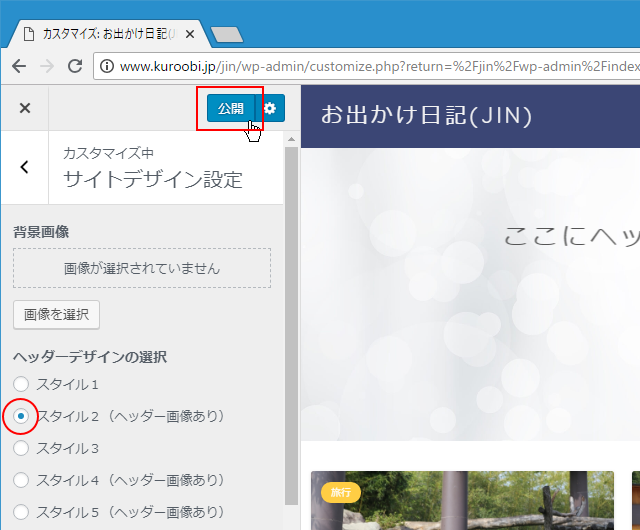Go back using the left chevron arrow
The image size is (640, 530).
point(25,167)
